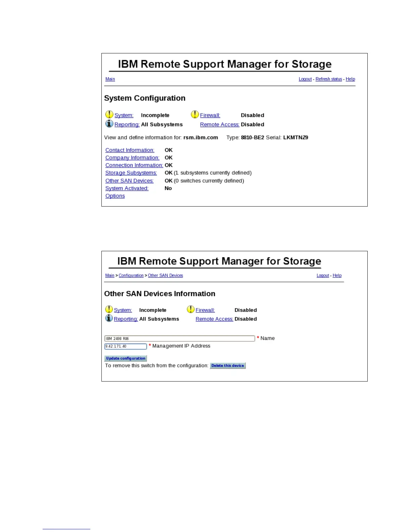Go to Main in the breadcrumb
The height and width of the screenshot is (532, 411).
pos(110,275)
